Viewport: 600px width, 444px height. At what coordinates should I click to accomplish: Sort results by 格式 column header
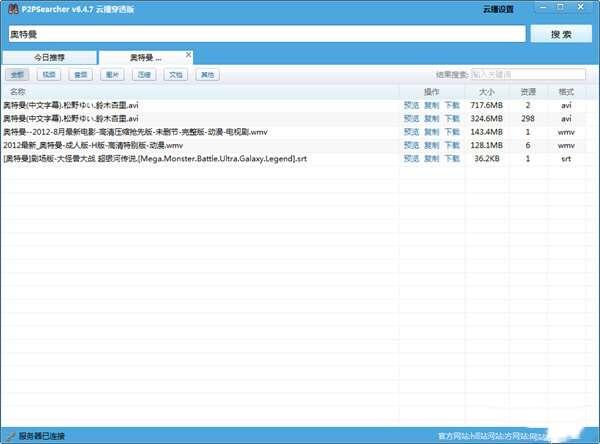coord(566,91)
